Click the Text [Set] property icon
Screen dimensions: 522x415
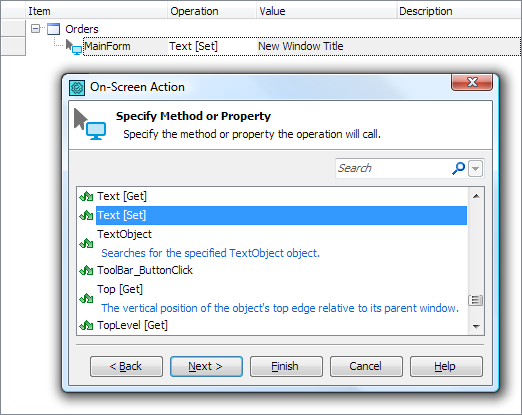(86, 215)
